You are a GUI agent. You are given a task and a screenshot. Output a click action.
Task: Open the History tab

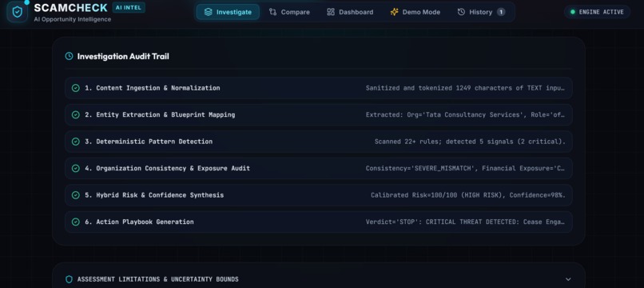481,12
